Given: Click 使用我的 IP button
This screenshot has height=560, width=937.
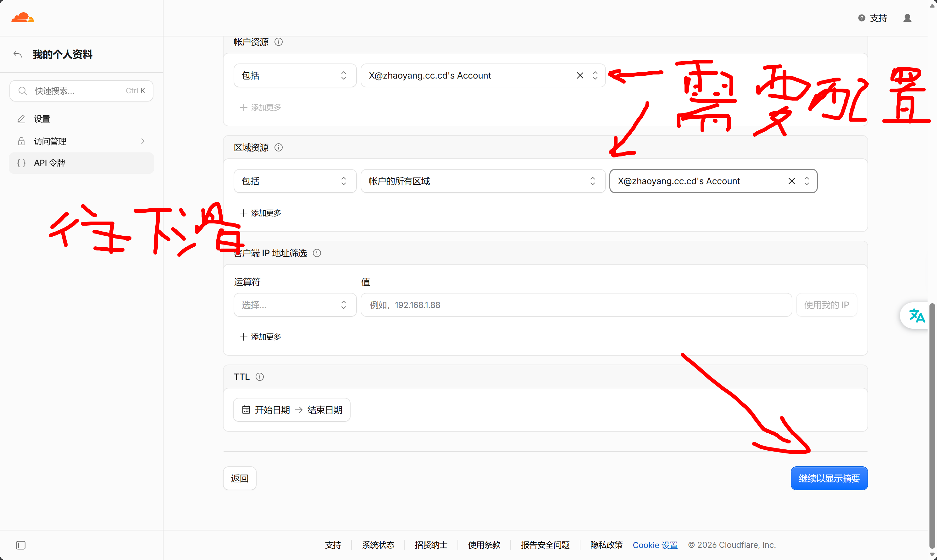Looking at the screenshot, I should click(x=826, y=305).
